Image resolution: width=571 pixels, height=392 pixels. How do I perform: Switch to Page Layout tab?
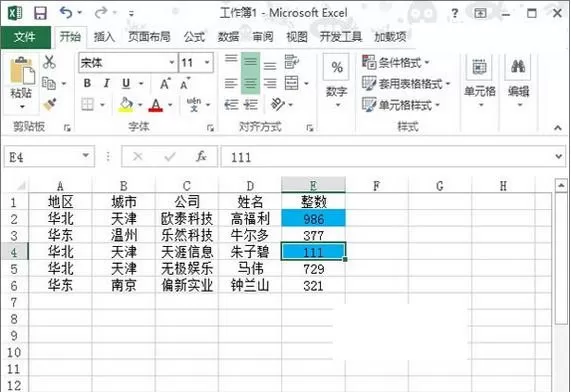[149, 37]
